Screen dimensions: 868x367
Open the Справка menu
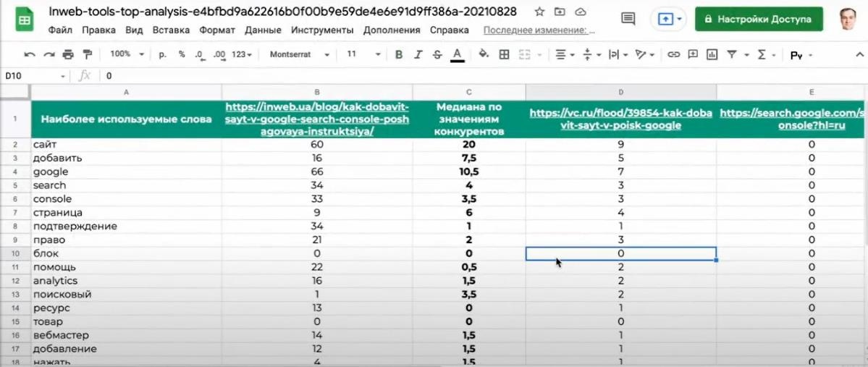point(450,30)
